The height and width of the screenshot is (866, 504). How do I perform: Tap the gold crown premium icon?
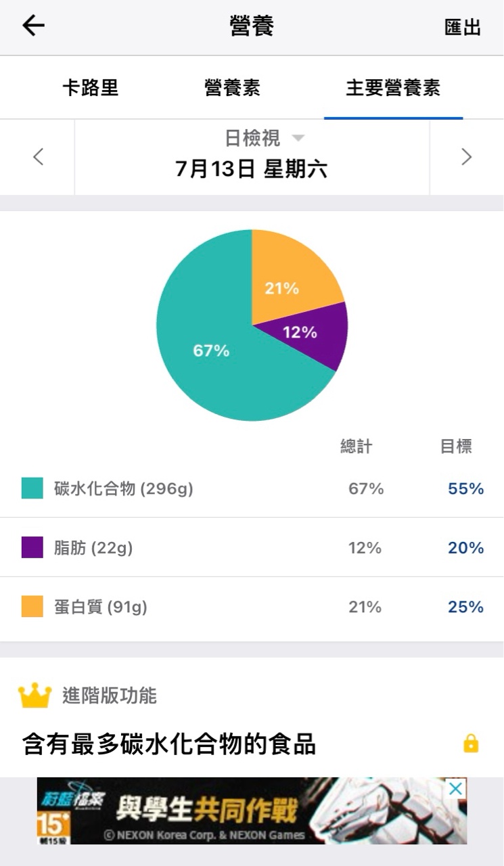[35, 696]
